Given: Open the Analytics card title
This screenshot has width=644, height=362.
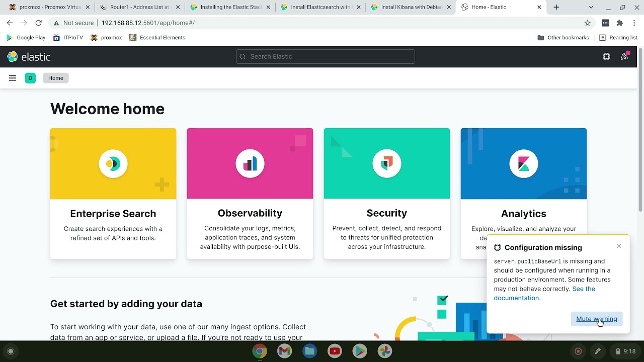Looking at the screenshot, I should [524, 214].
